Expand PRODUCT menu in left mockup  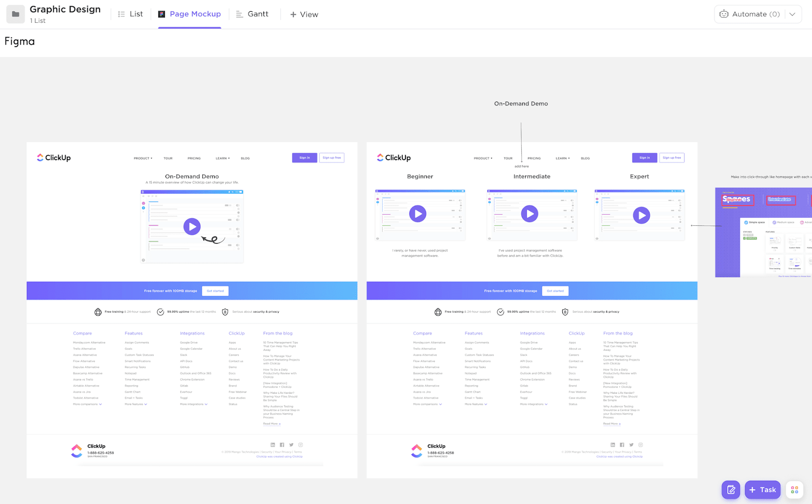pyautogui.click(x=143, y=158)
